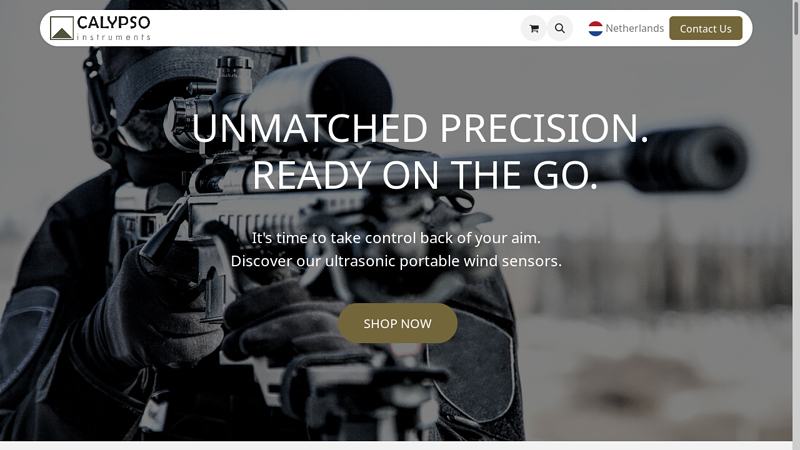This screenshot has height=450, width=800.
Task: Click the green mountain logo emblem
Action: (62, 28)
